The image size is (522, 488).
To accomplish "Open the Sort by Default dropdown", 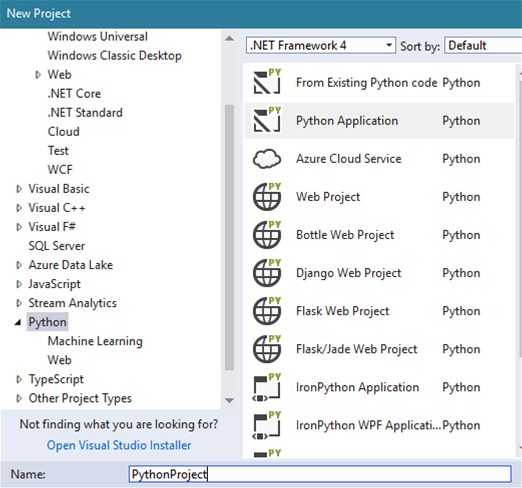I will 483,45.
